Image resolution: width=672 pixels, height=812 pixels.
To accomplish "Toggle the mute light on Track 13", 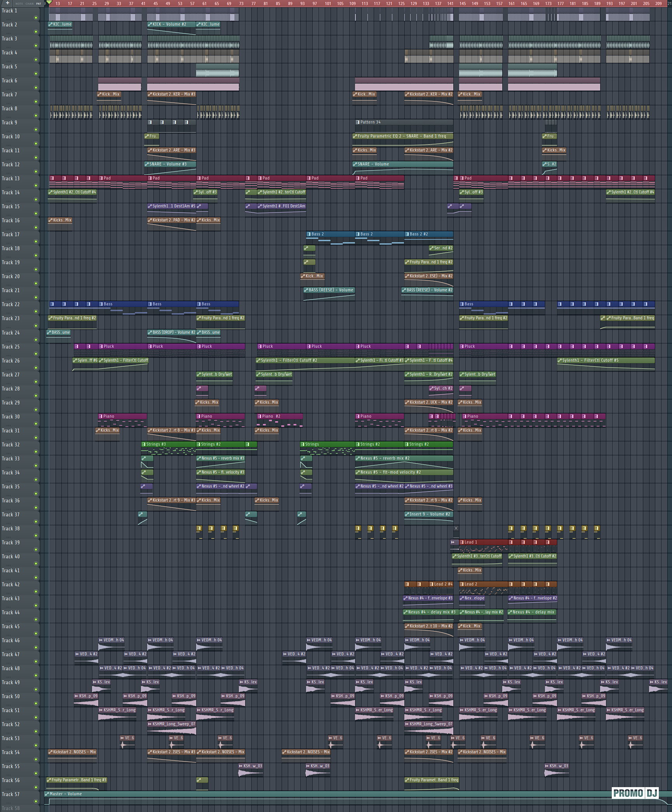I will [x=36, y=186].
